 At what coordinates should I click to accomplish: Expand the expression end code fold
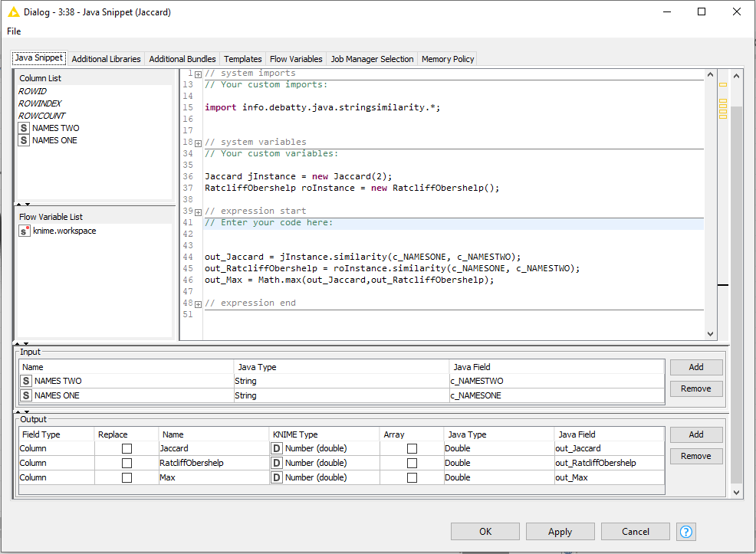(198, 304)
